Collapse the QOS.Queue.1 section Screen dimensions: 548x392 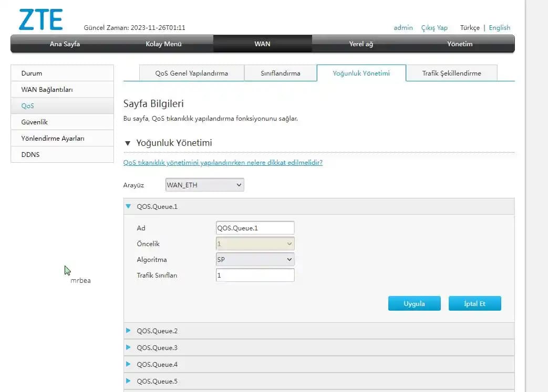click(x=128, y=206)
